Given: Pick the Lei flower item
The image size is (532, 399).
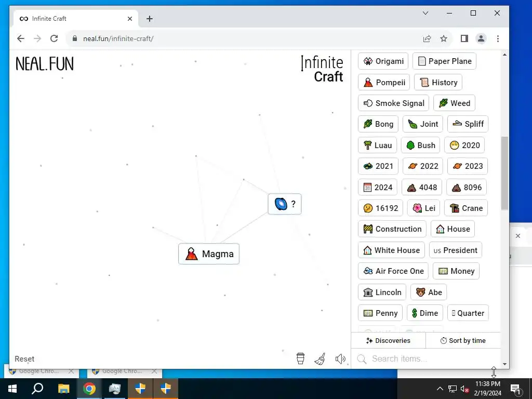Looking at the screenshot, I should (424, 208).
